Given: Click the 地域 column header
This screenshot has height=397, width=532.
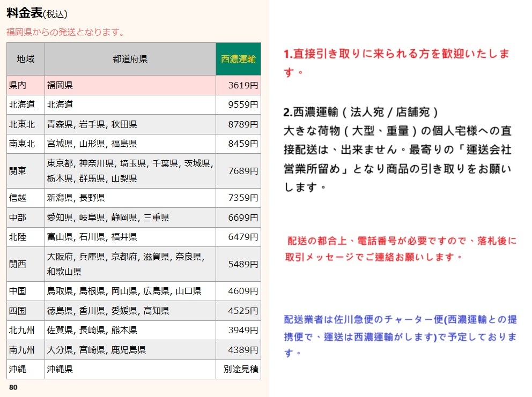Looking at the screenshot, I should [25, 59].
